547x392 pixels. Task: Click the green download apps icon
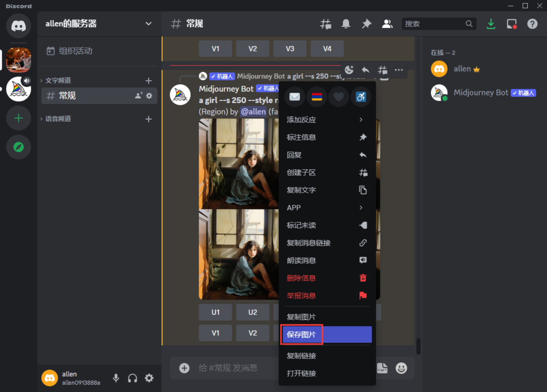[x=491, y=24]
